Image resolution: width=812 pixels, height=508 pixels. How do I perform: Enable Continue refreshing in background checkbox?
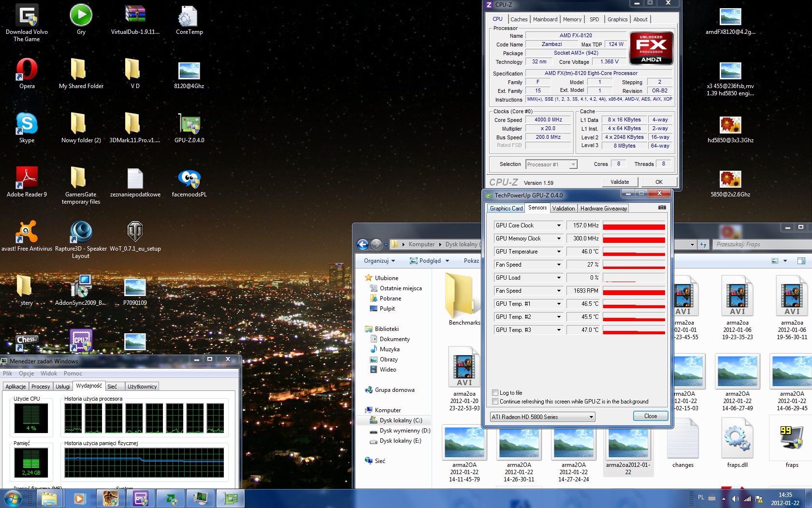(x=495, y=402)
